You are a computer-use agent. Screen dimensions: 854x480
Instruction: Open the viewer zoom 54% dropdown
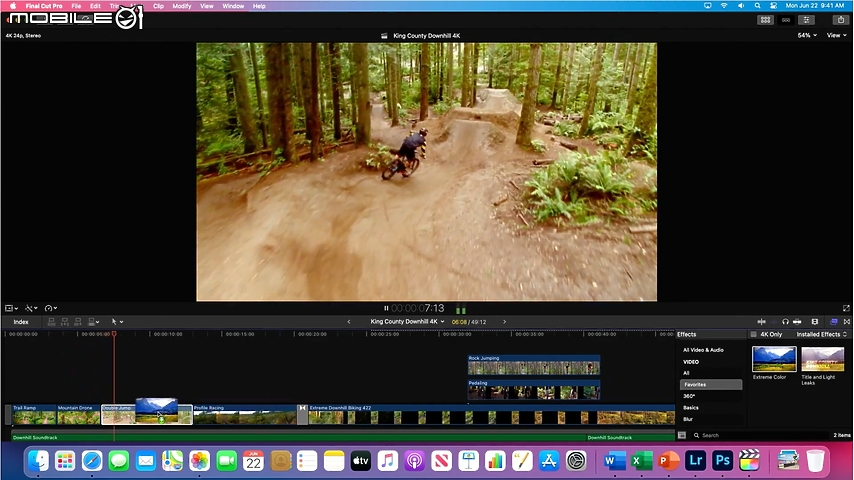(x=807, y=35)
